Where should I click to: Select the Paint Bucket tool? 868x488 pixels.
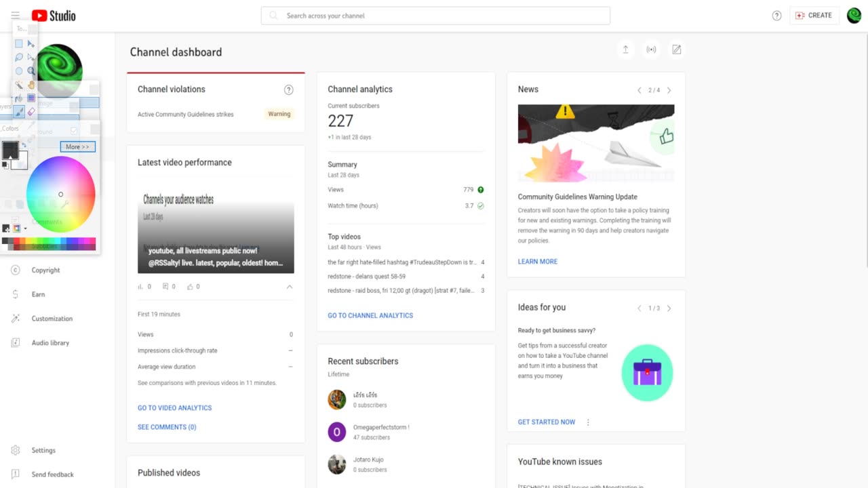(19, 98)
